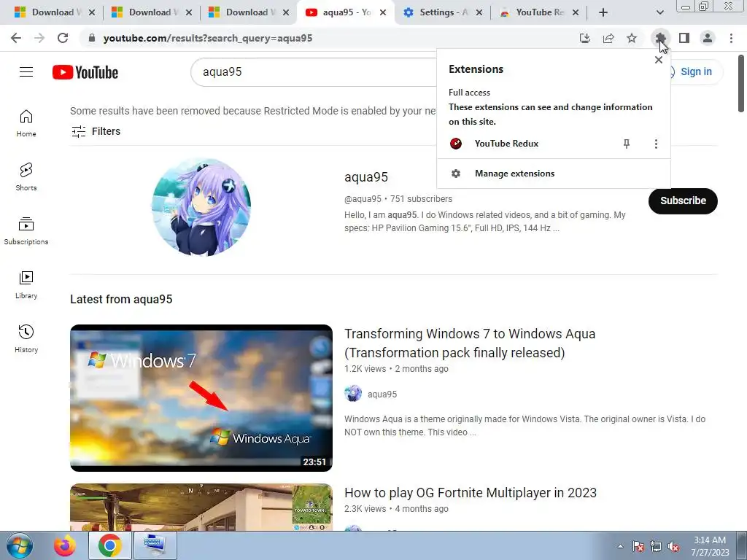Click the Chrome profile avatar icon
Viewport: 747px width, 560px height.
point(708,38)
